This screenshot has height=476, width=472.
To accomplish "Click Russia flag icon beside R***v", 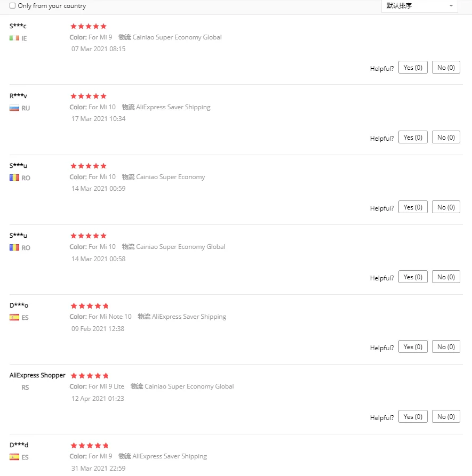I will [x=14, y=108].
